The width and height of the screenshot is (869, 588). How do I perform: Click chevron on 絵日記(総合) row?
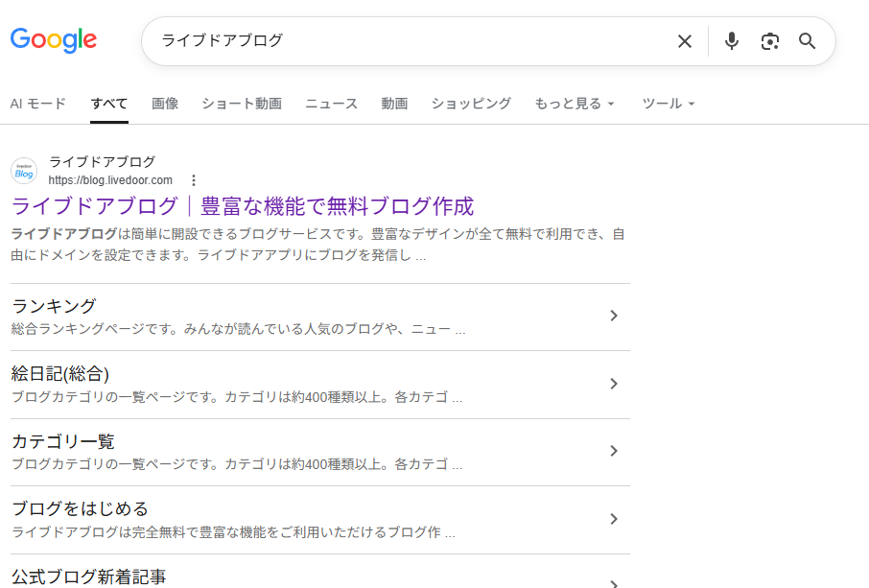[614, 384]
